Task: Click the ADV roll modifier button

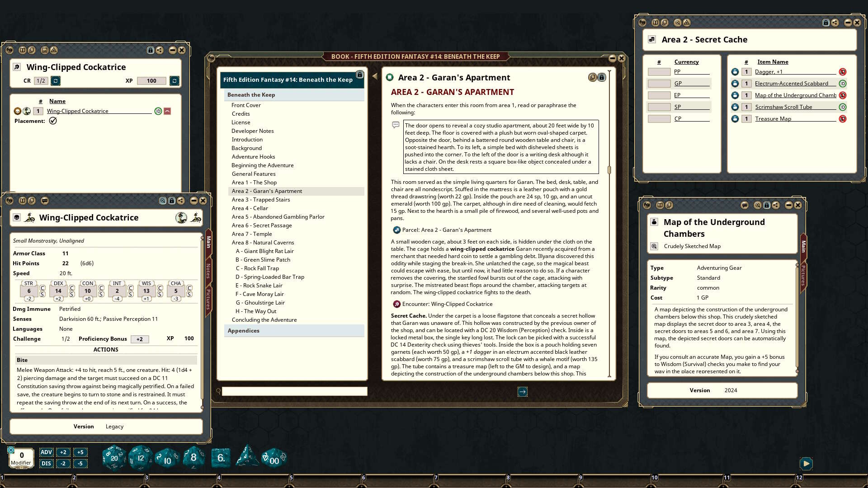Action: (46, 452)
